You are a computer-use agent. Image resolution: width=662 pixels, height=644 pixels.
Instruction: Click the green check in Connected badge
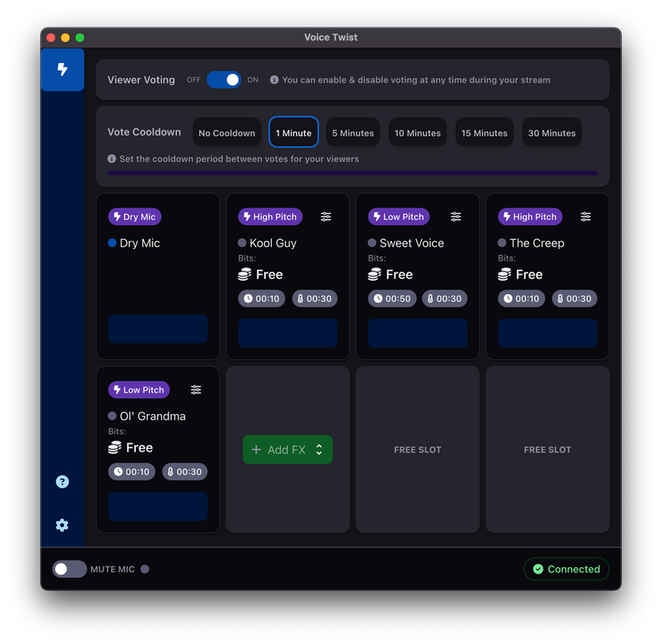pyautogui.click(x=538, y=569)
